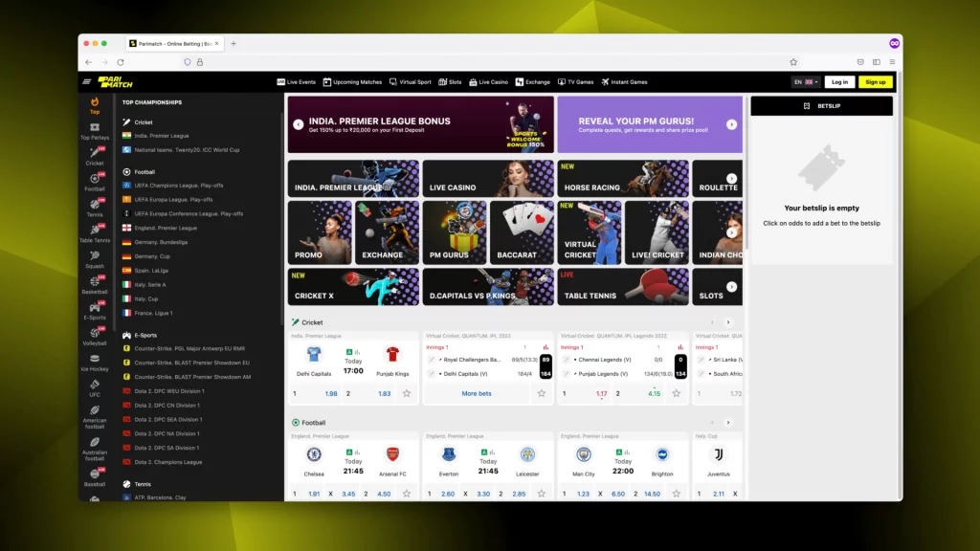The image size is (980, 551).
Task: Open the browser application menu
Action: [x=892, y=62]
